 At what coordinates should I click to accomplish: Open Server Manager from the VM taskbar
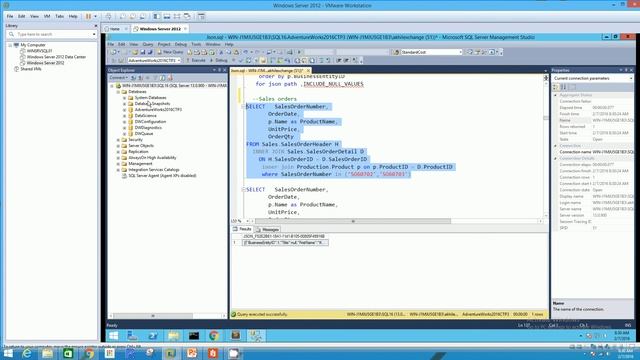pyautogui.click(x=132, y=336)
